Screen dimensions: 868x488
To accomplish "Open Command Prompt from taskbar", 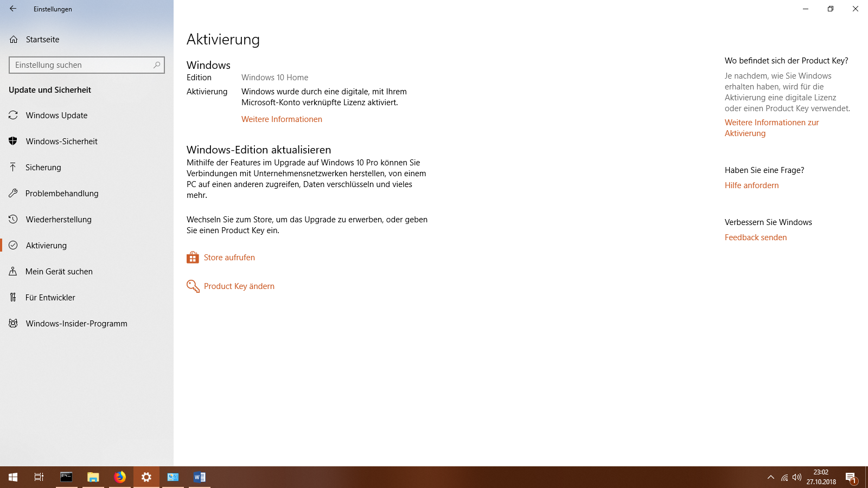I will point(66,477).
